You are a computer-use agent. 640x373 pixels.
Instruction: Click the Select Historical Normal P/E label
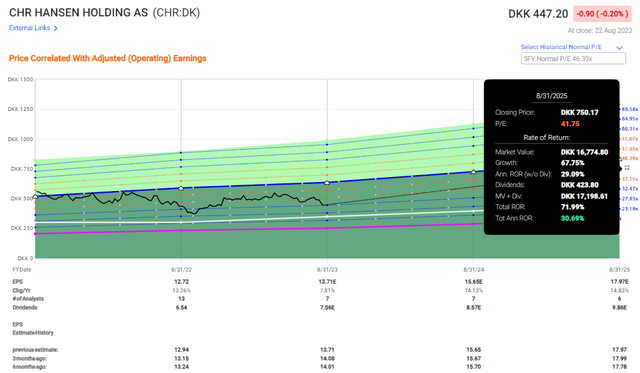tap(561, 47)
